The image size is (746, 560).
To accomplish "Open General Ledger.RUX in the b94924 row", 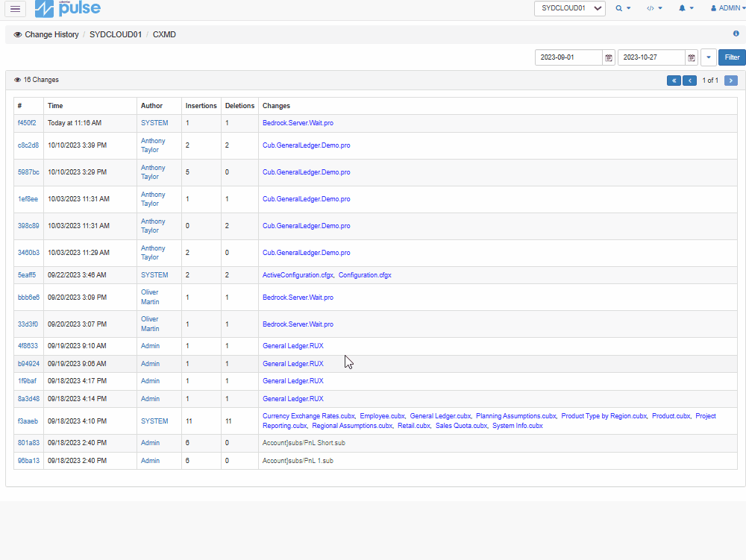I will pos(293,364).
